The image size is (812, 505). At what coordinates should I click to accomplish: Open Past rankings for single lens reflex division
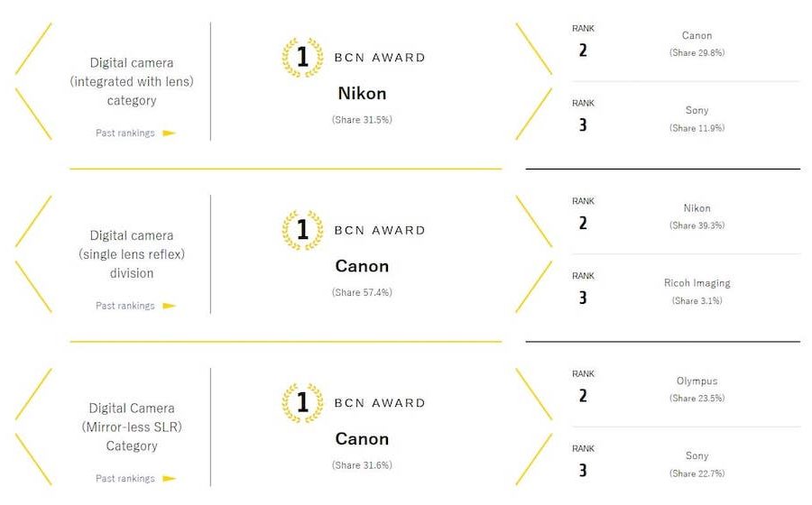[x=125, y=306]
